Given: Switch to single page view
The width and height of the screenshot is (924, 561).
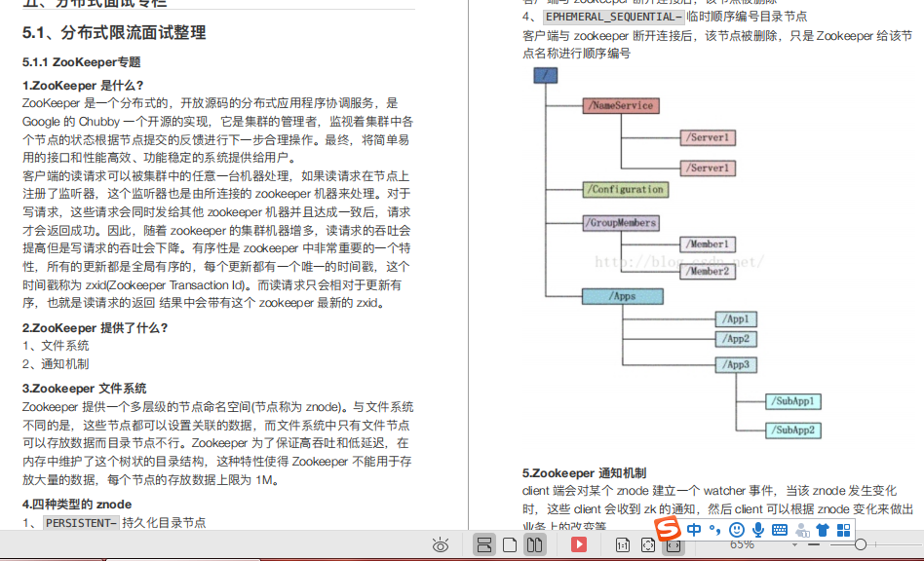Looking at the screenshot, I should (510, 545).
